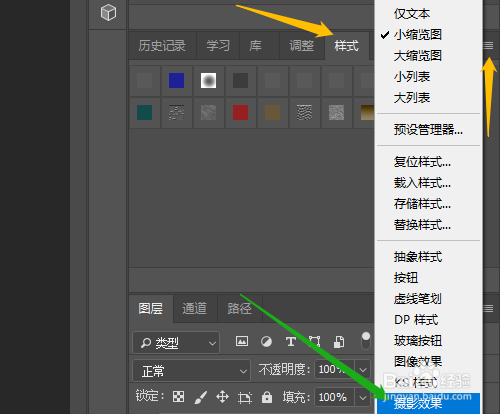Apply the blue style swatch

[177, 80]
